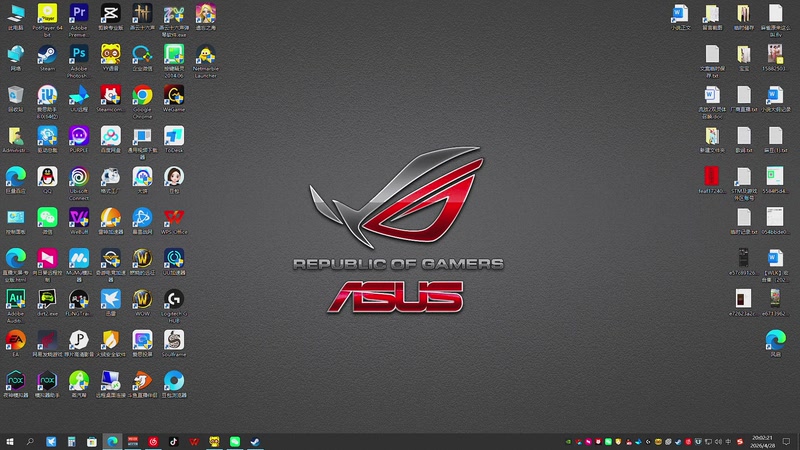Open the MuMu模拟器 emulator shortcut
Viewport: 800px width, 450px height.
(x=79, y=259)
